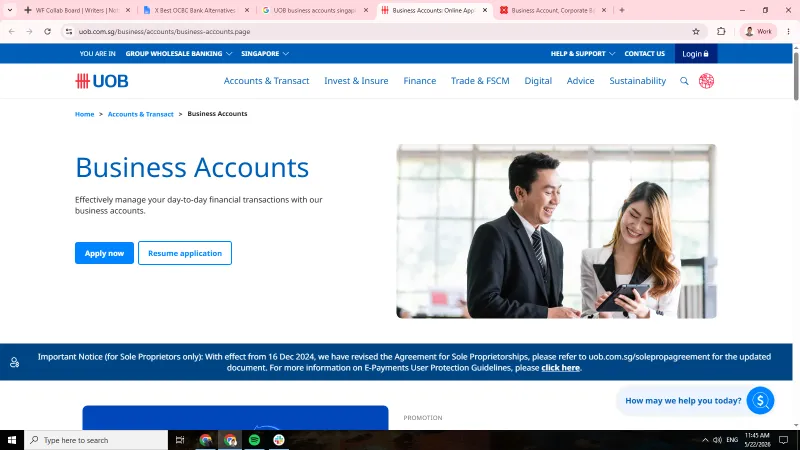
Task: Open the notifications center icon
Action: [784, 440]
